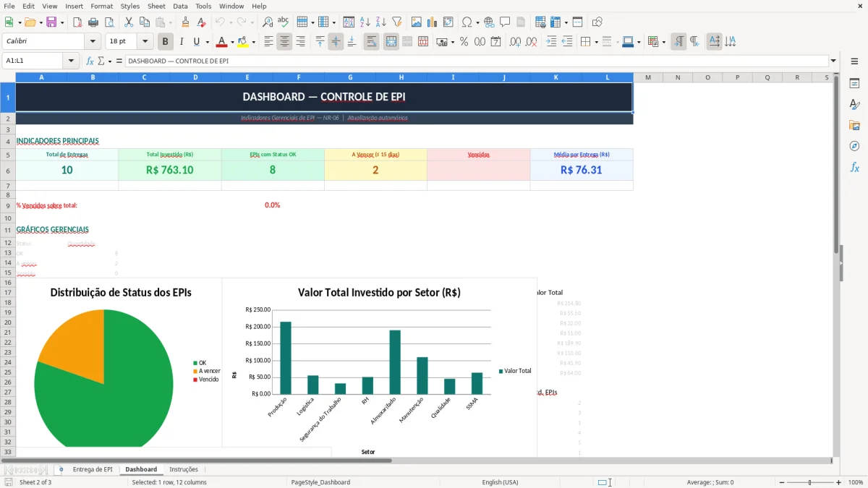Viewport: 868px width, 488px height.
Task: Click the formula input line
Action: 476,61
